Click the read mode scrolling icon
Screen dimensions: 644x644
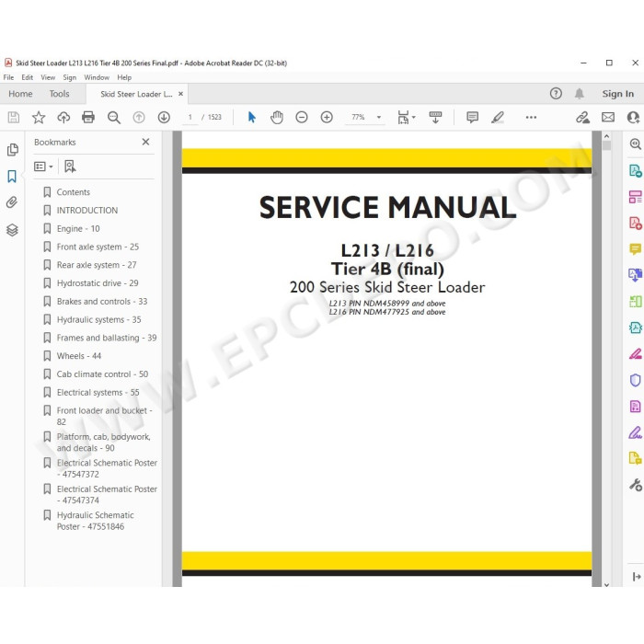(435, 118)
